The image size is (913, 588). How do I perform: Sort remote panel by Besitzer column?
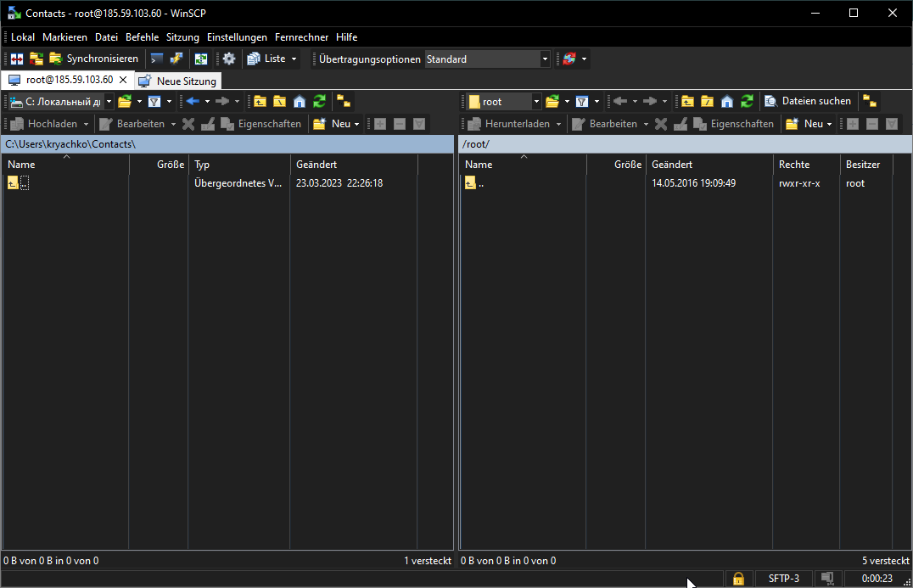pyautogui.click(x=865, y=165)
